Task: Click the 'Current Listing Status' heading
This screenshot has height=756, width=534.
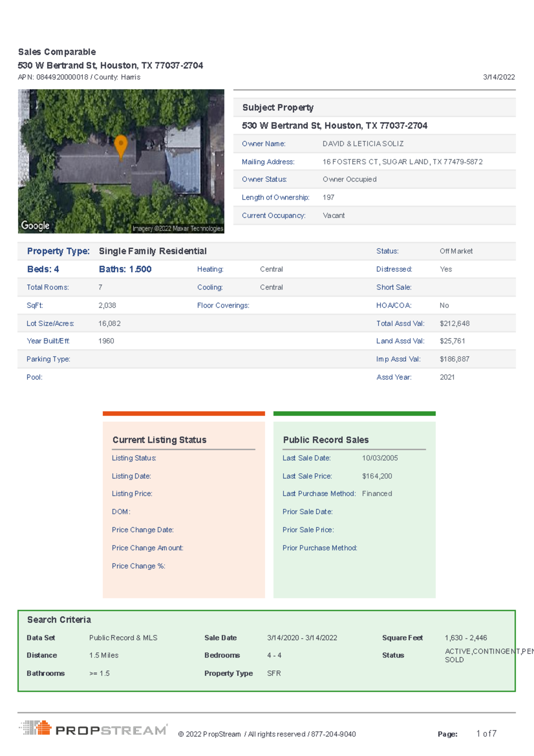Action: pyautogui.click(x=159, y=440)
